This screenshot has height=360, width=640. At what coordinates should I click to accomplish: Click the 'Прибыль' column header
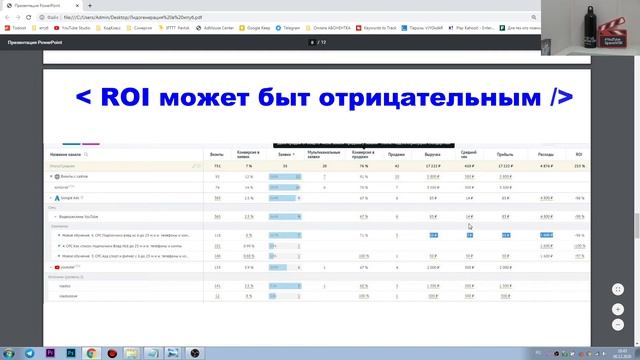(x=505, y=155)
